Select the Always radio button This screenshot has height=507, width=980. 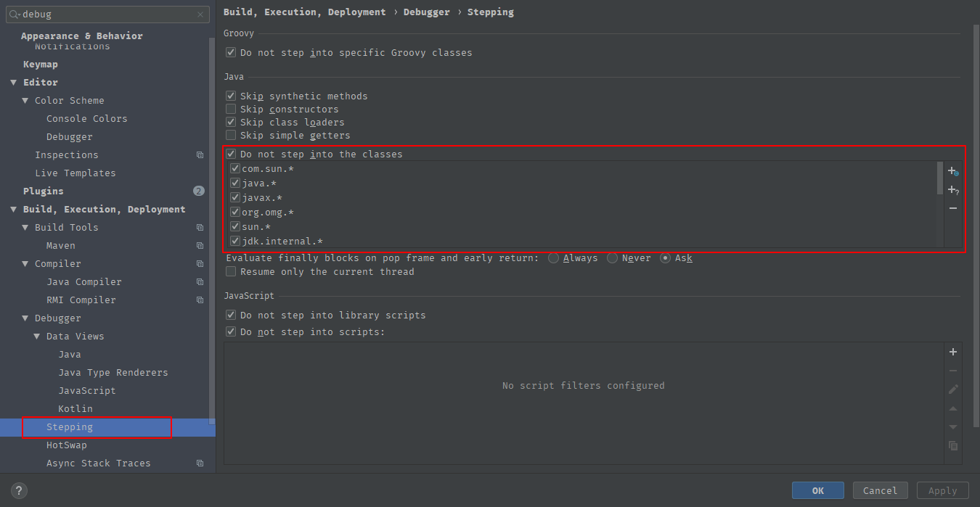pos(553,257)
